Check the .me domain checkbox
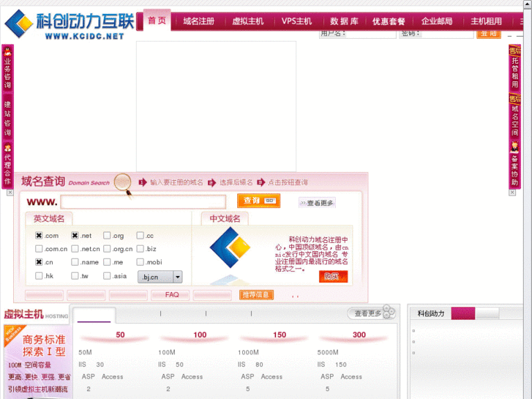The image size is (532, 399). point(107,262)
